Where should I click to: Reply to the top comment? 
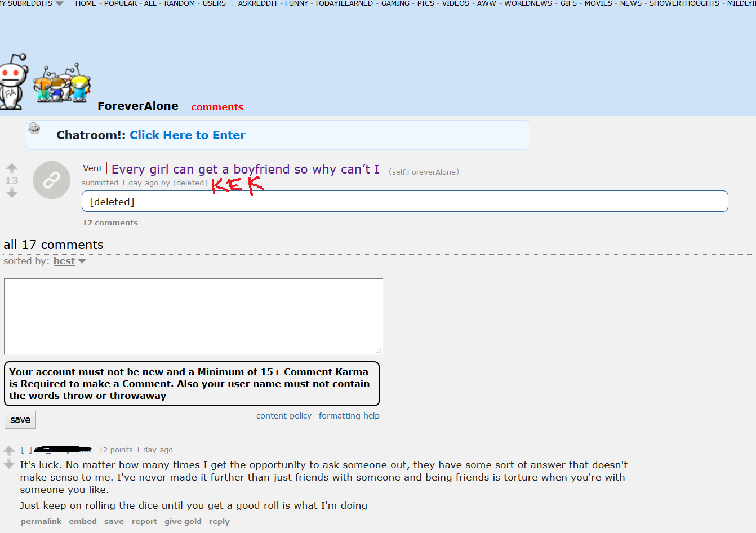pos(219,521)
